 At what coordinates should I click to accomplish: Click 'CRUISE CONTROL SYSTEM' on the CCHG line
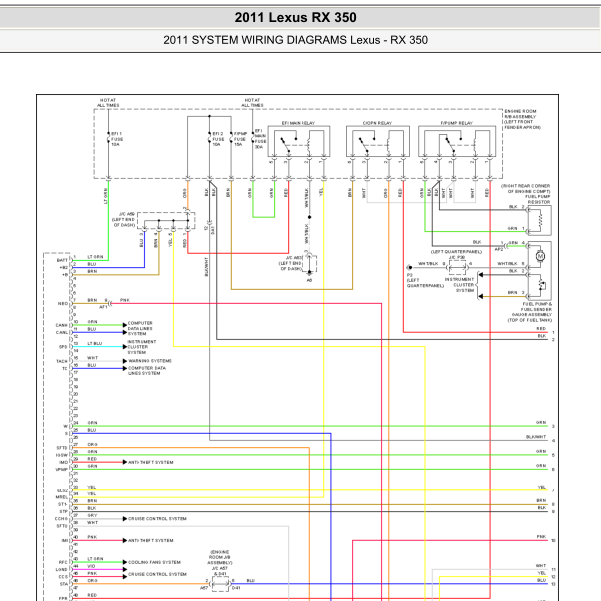[x=157, y=519]
